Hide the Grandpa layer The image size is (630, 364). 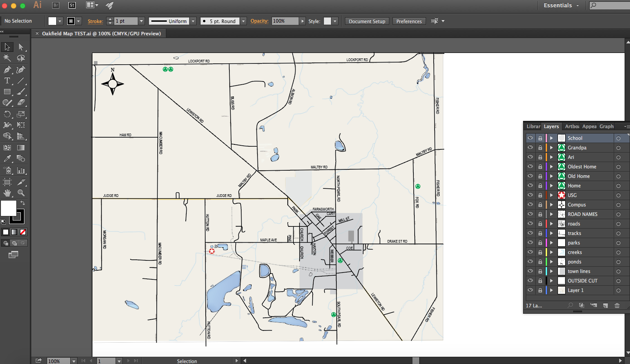(530, 148)
